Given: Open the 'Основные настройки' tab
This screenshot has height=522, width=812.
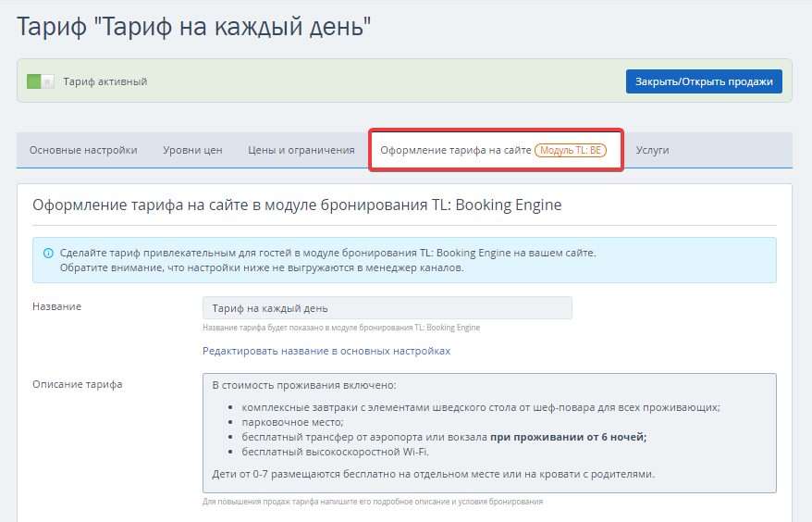Looking at the screenshot, I should tap(83, 150).
